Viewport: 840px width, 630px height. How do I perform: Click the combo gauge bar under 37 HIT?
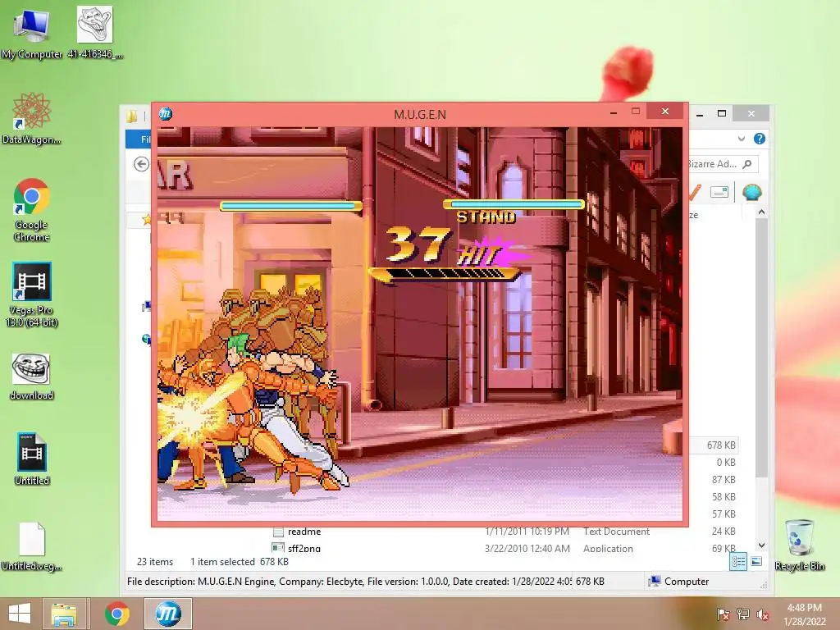(x=444, y=275)
